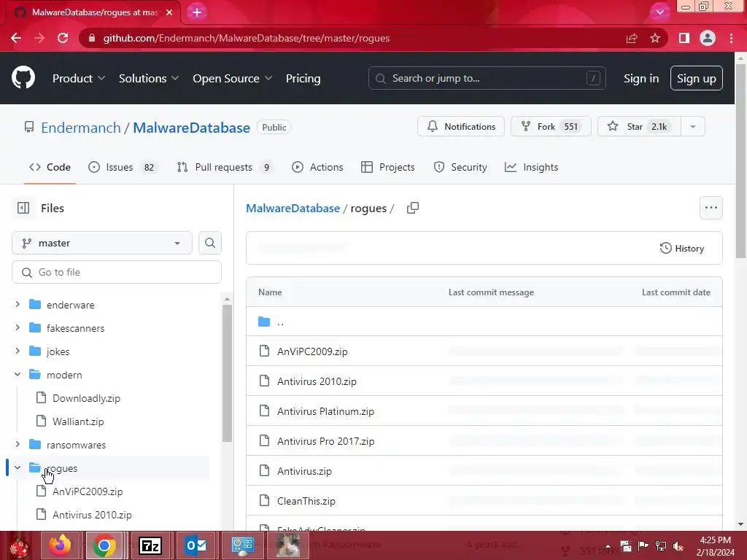
Task: Collapse the Files side panel icon
Action: coord(23,208)
